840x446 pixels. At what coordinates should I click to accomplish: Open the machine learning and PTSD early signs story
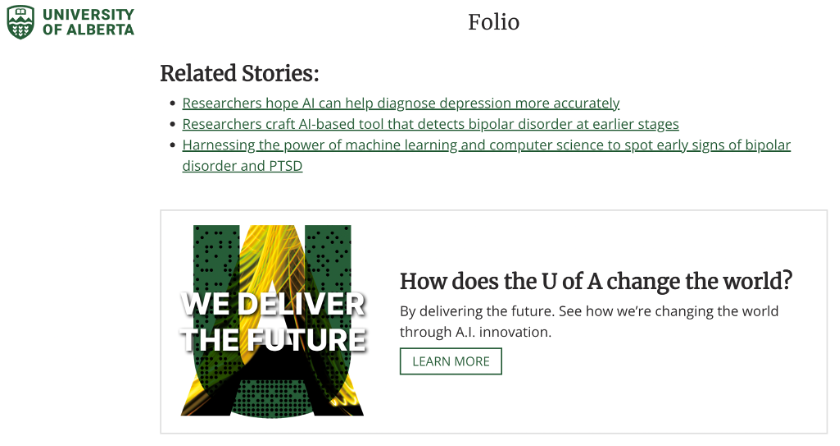pos(486,145)
